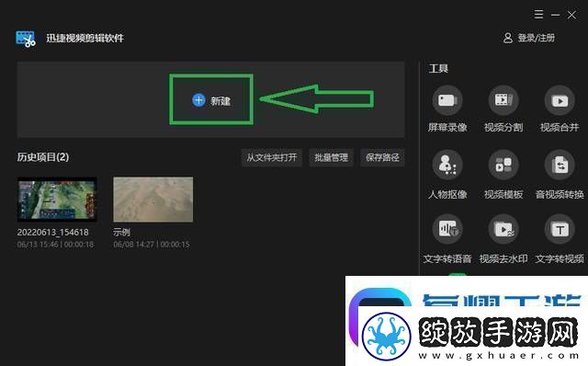Select the 20220613_154618 project name
588x366 pixels.
(53, 232)
